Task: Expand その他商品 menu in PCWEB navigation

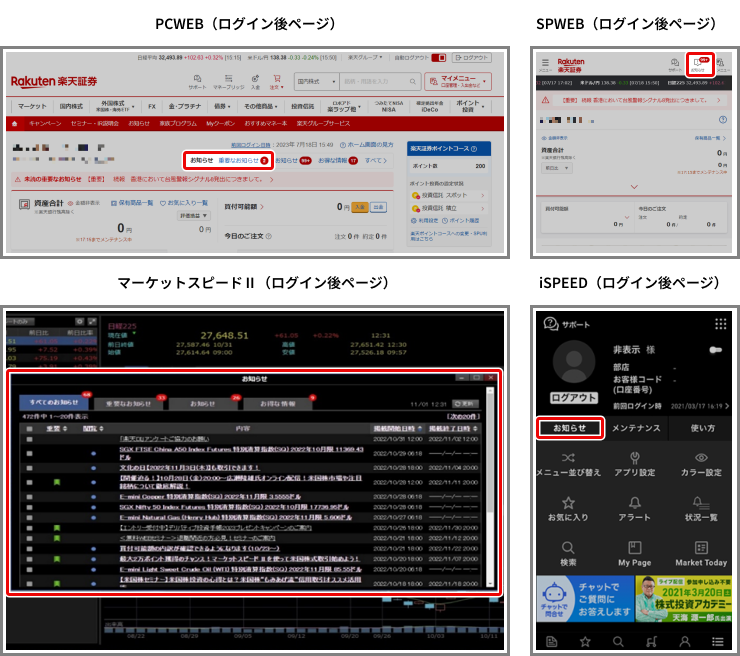Action: point(261,106)
